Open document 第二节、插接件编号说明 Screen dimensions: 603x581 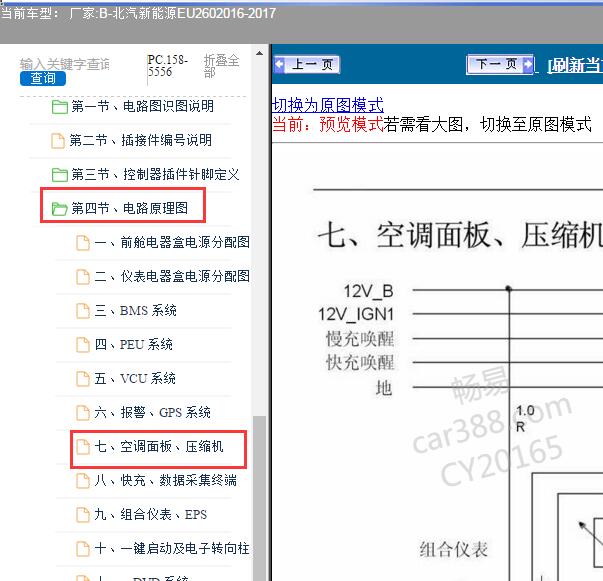click(140, 140)
